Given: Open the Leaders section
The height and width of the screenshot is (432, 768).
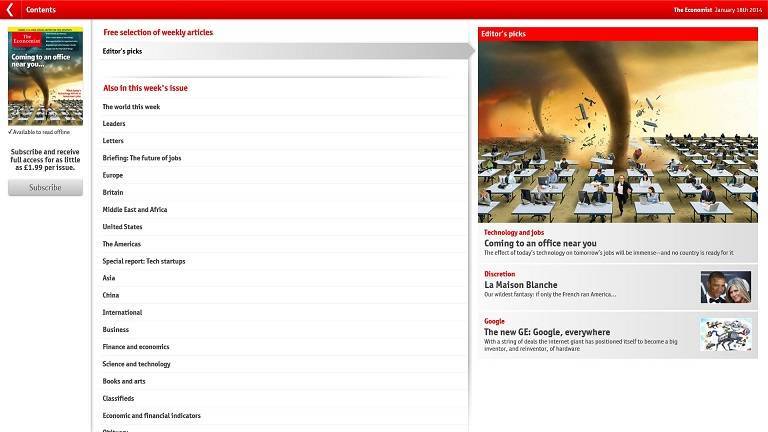Looking at the screenshot, I should (x=283, y=124).
